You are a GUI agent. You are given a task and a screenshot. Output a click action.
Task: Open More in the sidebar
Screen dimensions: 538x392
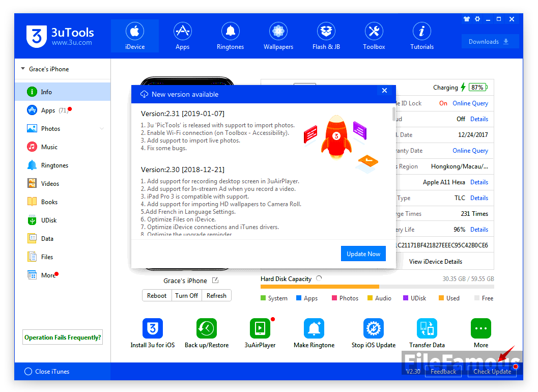[x=63, y=275]
